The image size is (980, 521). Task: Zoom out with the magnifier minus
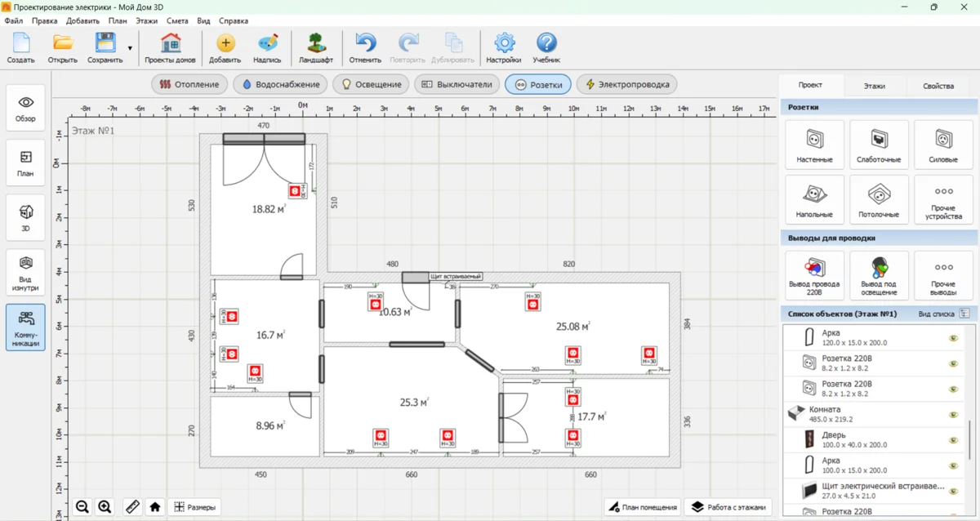tap(82, 507)
